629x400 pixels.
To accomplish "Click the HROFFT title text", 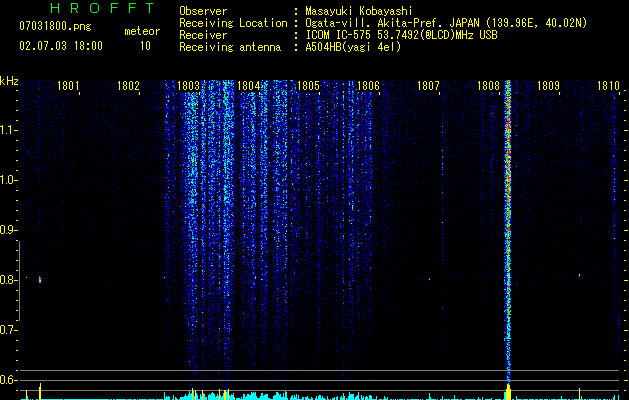I will point(103,8).
